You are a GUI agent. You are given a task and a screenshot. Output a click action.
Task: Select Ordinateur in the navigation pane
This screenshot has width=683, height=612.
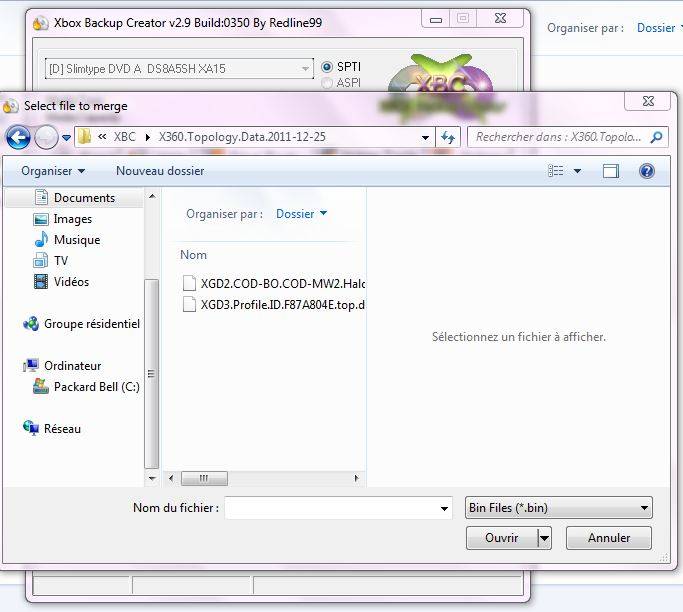[x=72, y=365]
